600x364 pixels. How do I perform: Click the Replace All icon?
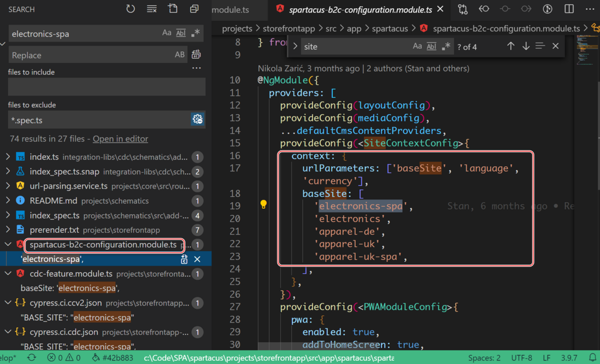click(x=196, y=55)
